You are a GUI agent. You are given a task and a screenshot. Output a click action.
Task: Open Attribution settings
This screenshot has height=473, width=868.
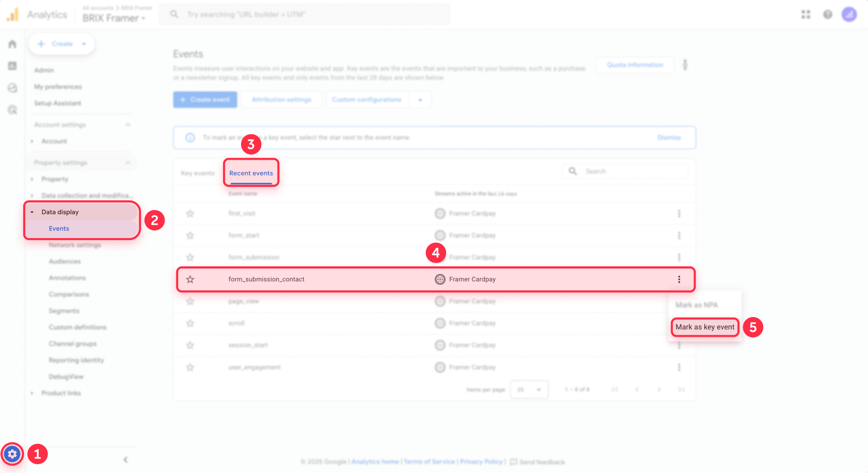[x=281, y=99]
